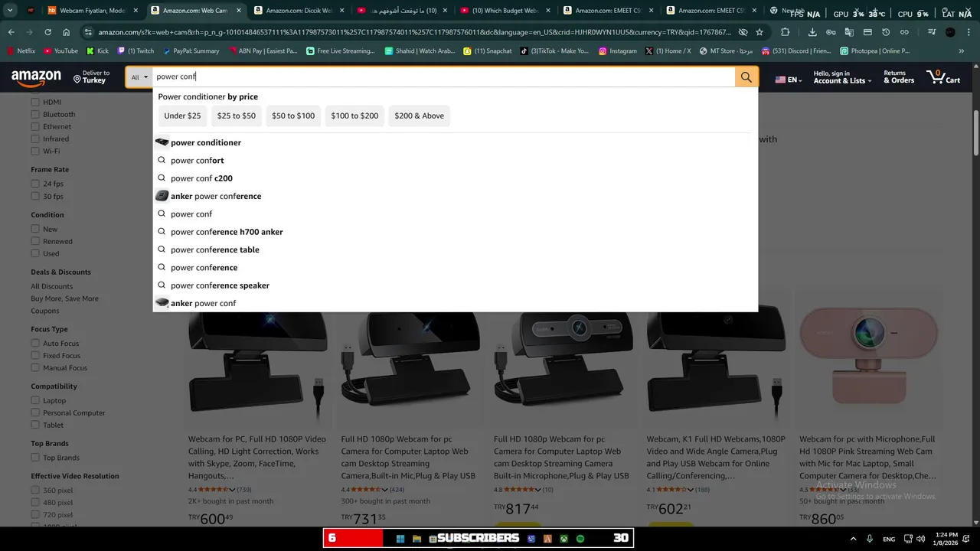Open the (11) Snapchat bookmark

(488, 51)
